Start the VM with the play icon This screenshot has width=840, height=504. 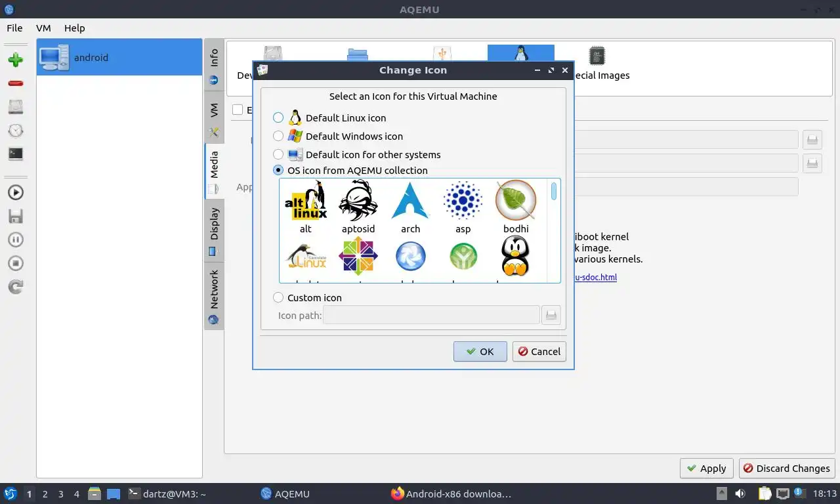coord(16,192)
